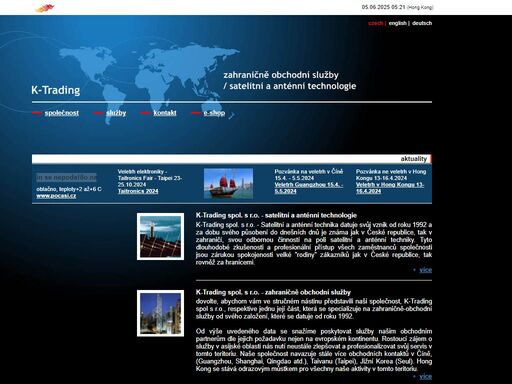Click the flame logo icon at top
Image resolution: width=512 pixels, height=384 pixels.
(x=45, y=8)
